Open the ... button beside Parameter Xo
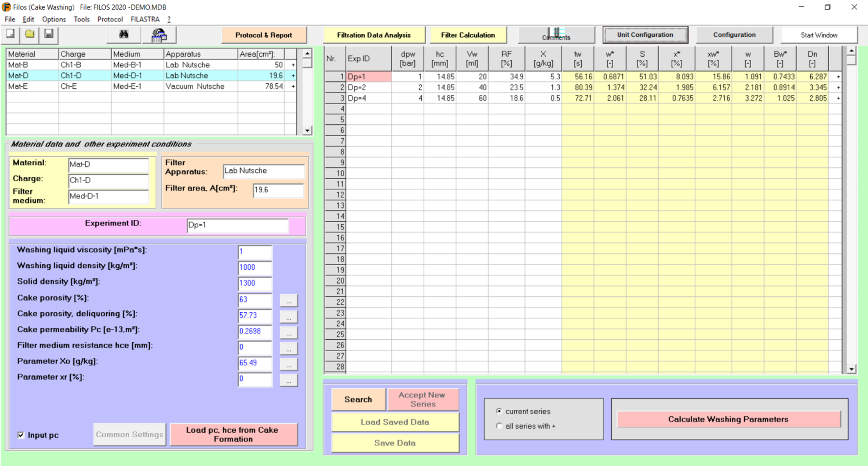868x466 pixels. pyautogui.click(x=289, y=364)
